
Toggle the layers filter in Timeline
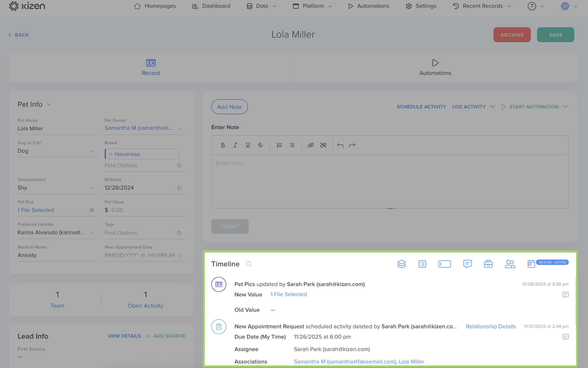tap(401, 264)
